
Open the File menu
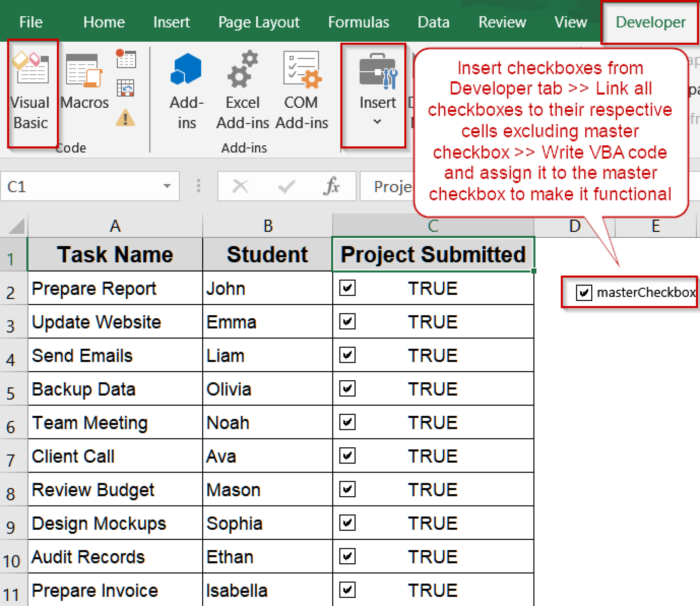point(31,22)
